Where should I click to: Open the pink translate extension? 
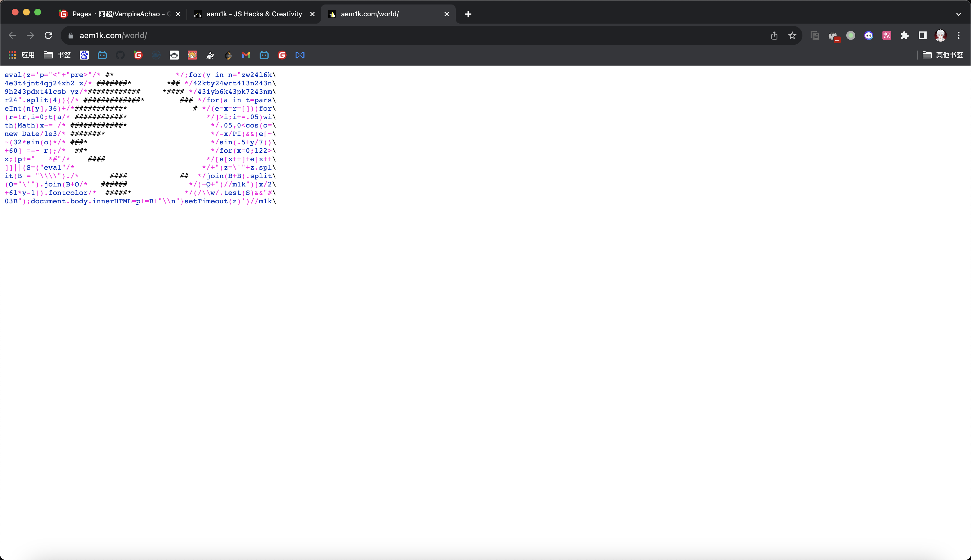(x=887, y=35)
